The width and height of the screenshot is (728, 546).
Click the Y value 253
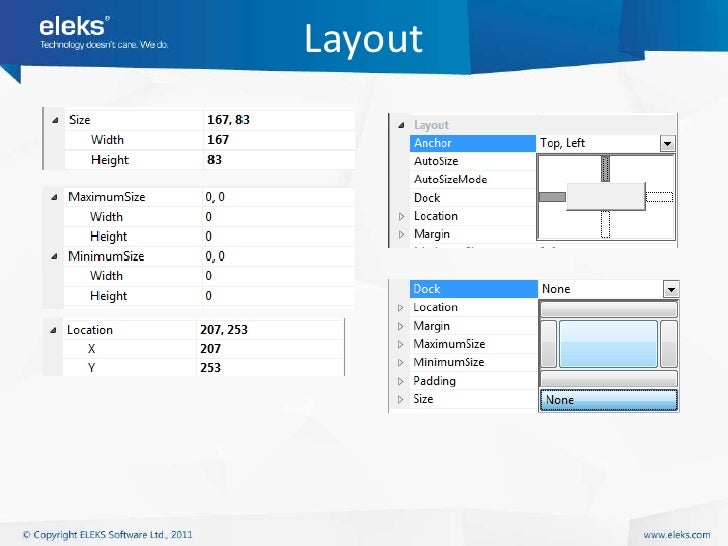pyautogui.click(x=210, y=368)
